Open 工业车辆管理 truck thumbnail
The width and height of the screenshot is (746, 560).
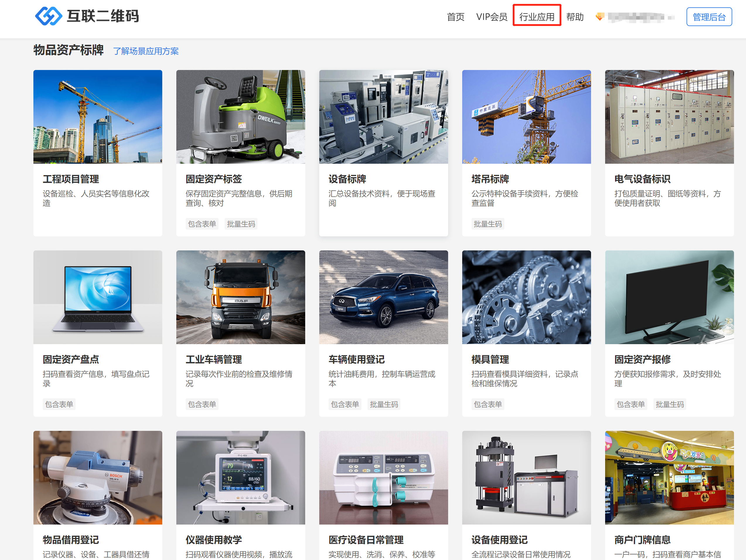(240, 297)
